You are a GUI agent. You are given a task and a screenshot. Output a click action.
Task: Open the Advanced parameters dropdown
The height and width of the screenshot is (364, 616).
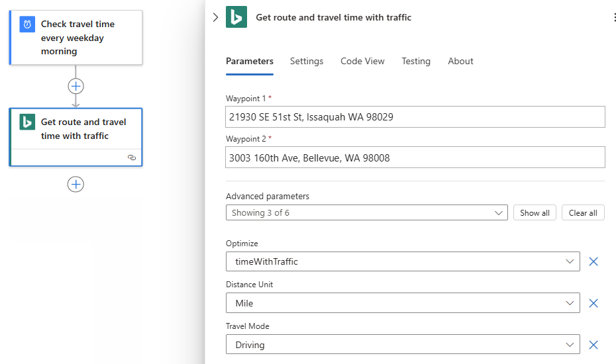(367, 213)
